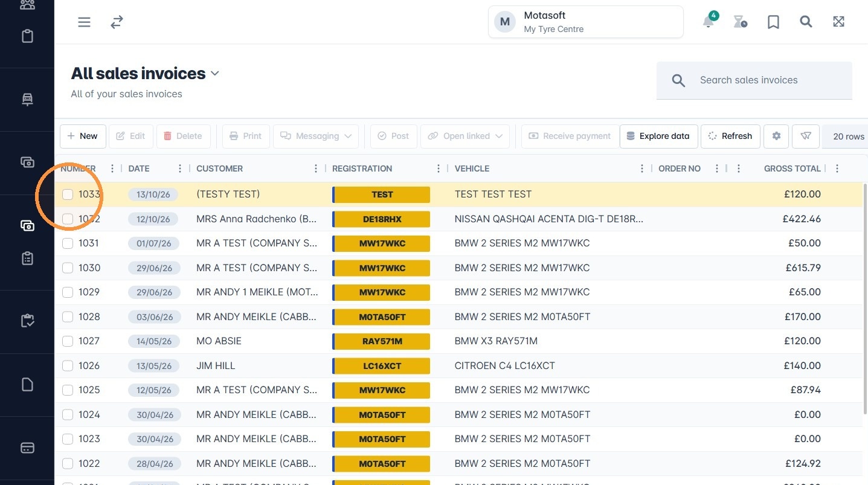Select invoice 1028 checkbox
The image size is (868, 485).
[x=68, y=316]
